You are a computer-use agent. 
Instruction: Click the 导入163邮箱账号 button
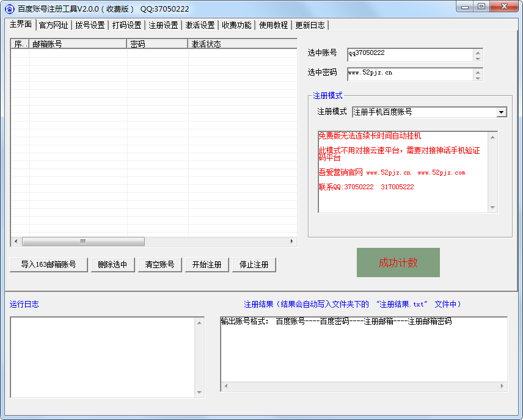coord(48,264)
